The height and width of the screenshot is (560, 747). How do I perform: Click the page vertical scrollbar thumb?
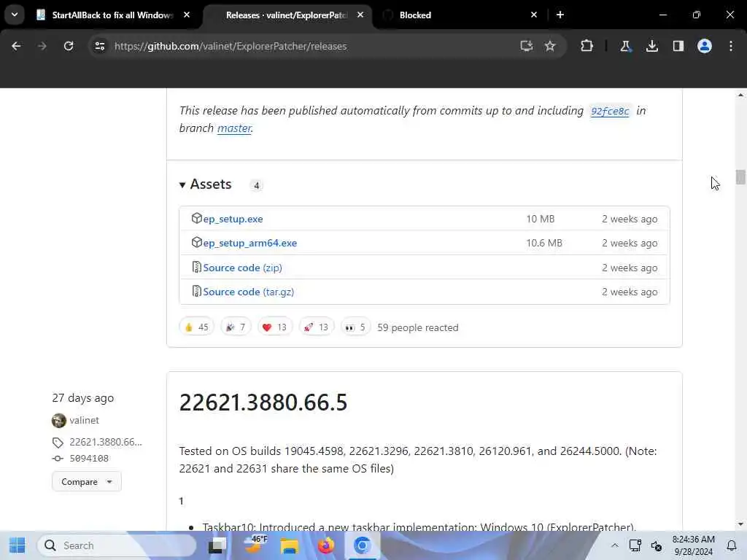coord(740,177)
